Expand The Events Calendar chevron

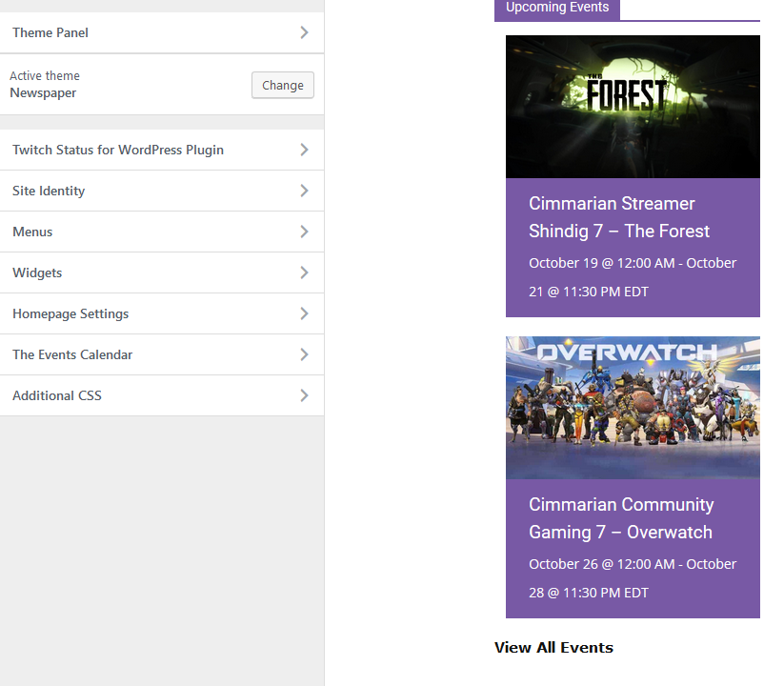304,354
